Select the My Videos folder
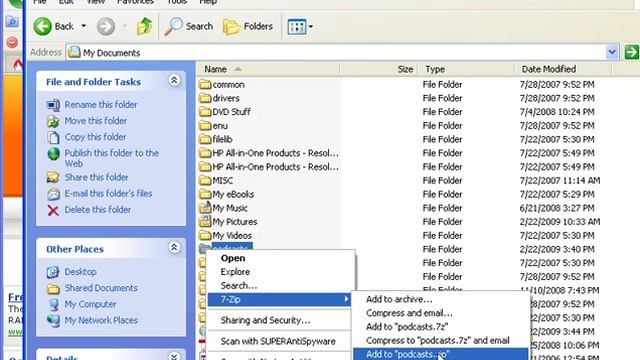640x360 pixels. coord(225,236)
